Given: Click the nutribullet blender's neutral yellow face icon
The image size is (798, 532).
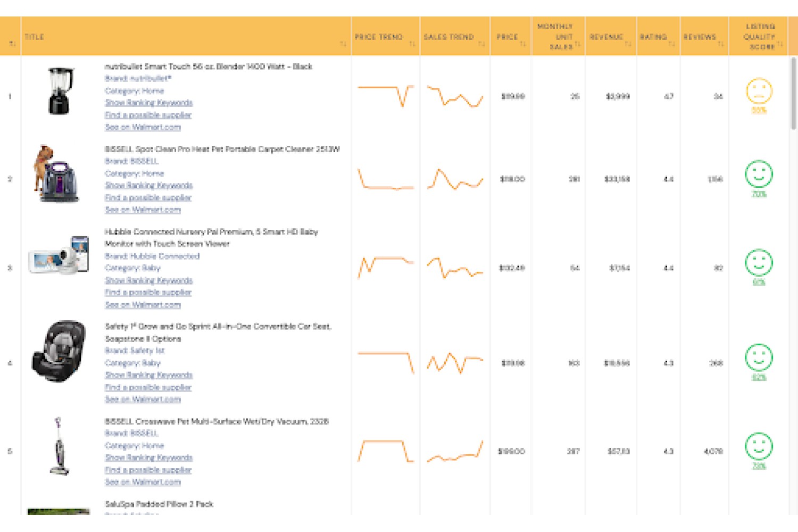Looking at the screenshot, I should [759, 90].
